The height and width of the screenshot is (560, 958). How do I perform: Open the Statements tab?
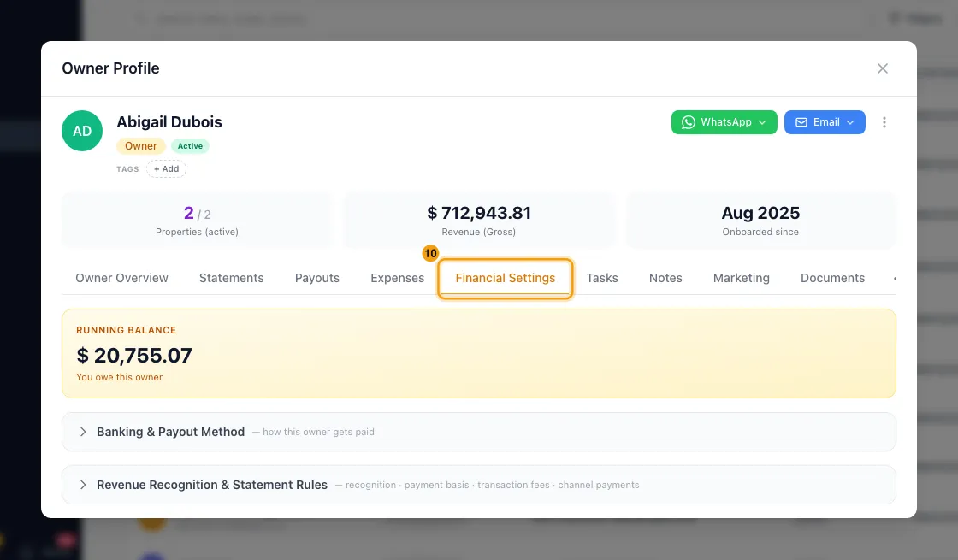(x=232, y=278)
